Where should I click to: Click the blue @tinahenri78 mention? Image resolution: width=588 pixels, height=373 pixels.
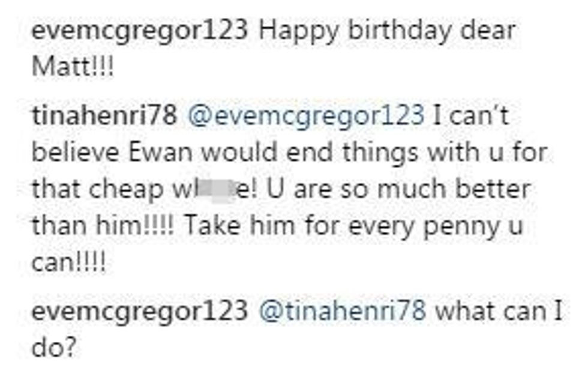click(343, 312)
